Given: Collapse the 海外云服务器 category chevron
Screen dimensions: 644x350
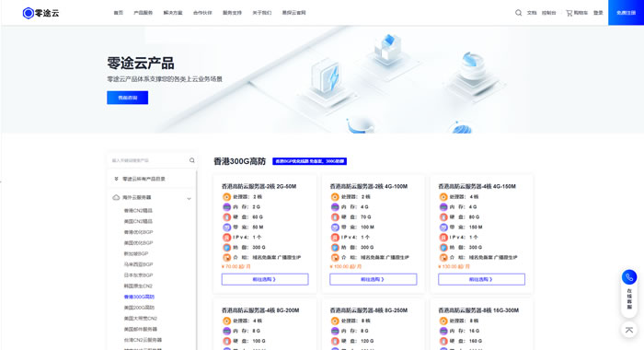Looking at the screenshot, I should coord(189,199).
